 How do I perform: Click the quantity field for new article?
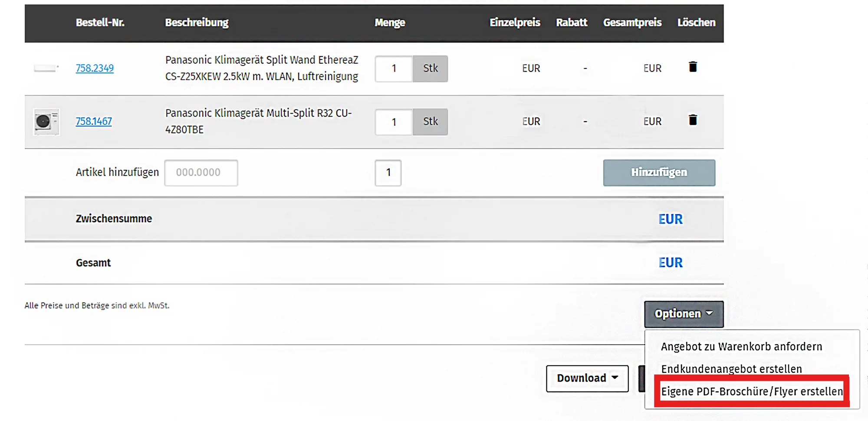(388, 173)
